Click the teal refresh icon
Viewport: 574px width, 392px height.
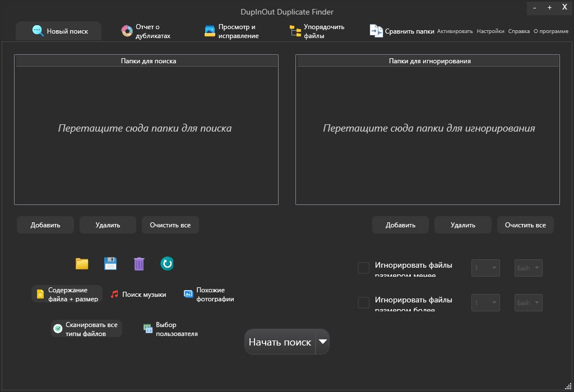167,263
